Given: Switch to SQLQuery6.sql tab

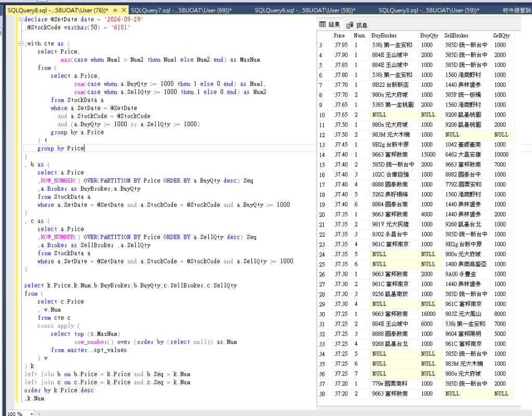Looking at the screenshot, I should [x=305, y=10].
